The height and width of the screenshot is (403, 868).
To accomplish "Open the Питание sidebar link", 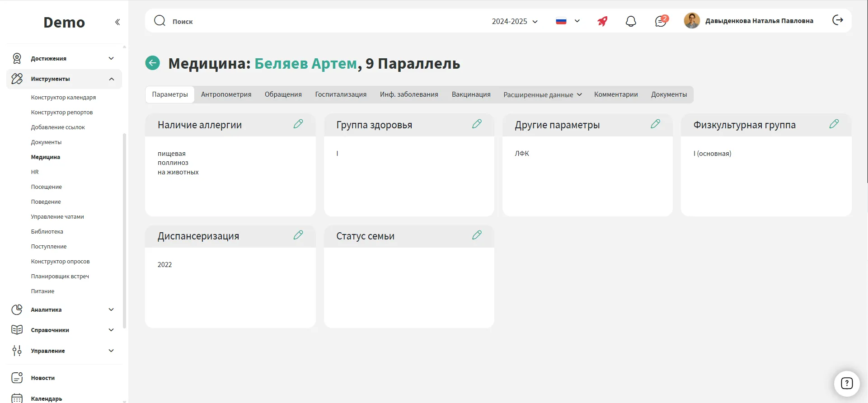I will pos(42,291).
